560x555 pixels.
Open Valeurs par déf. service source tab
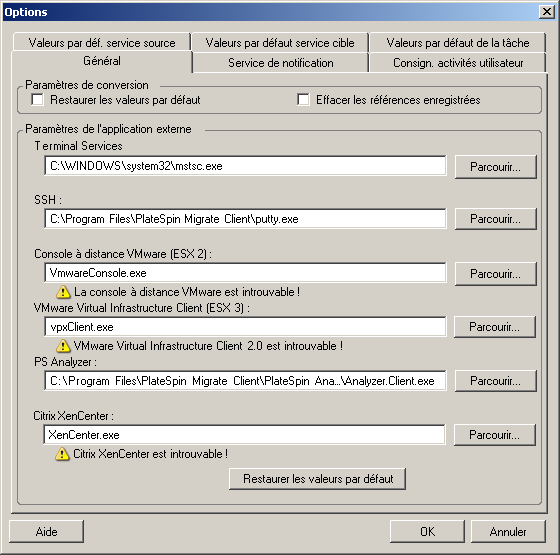[102, 43]
